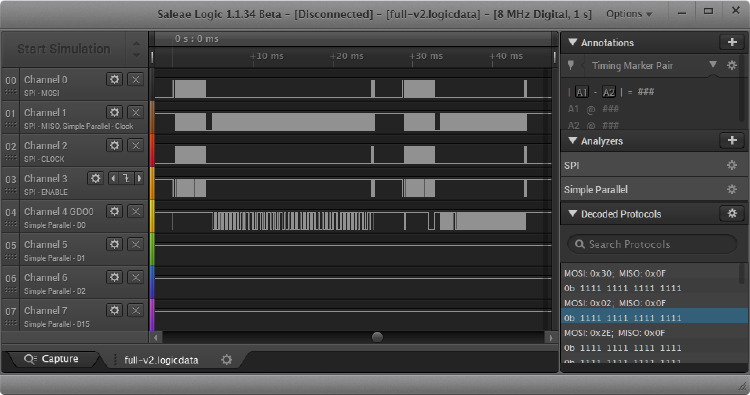The width and height of the screenshot is (750, 395).
Task: Open SPI analyzer settings gear
Action: click(x=732, y=165)
